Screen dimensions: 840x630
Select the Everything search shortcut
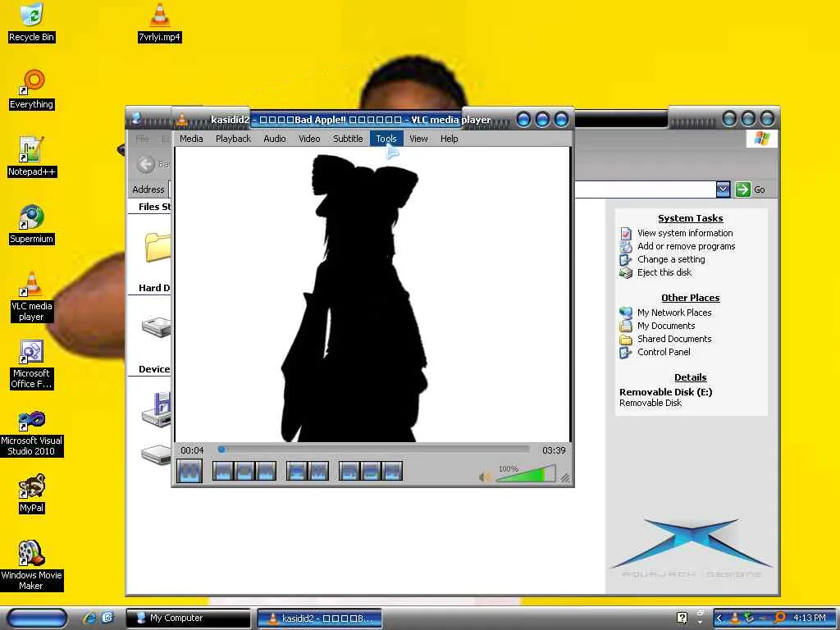coord(32,89)
